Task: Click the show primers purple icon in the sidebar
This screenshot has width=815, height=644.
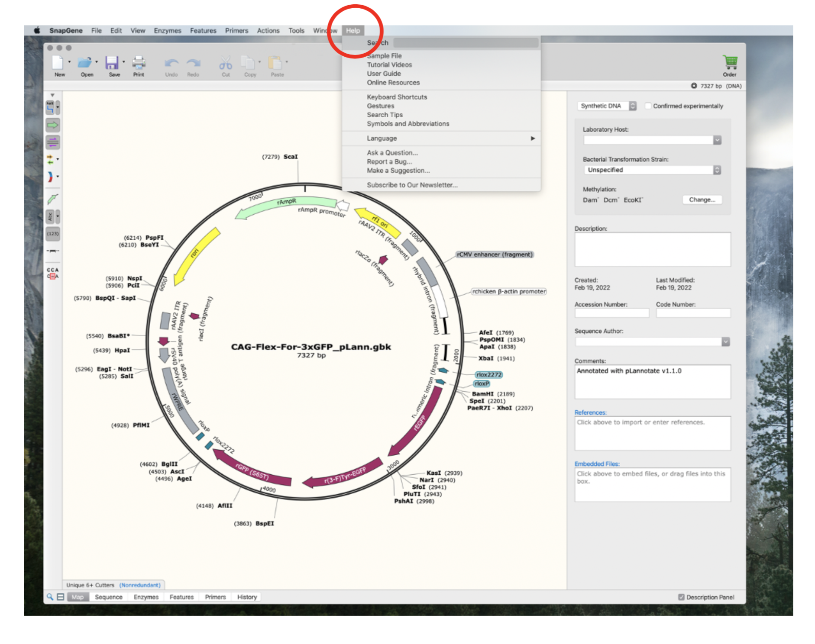Action: pos(53,142)
